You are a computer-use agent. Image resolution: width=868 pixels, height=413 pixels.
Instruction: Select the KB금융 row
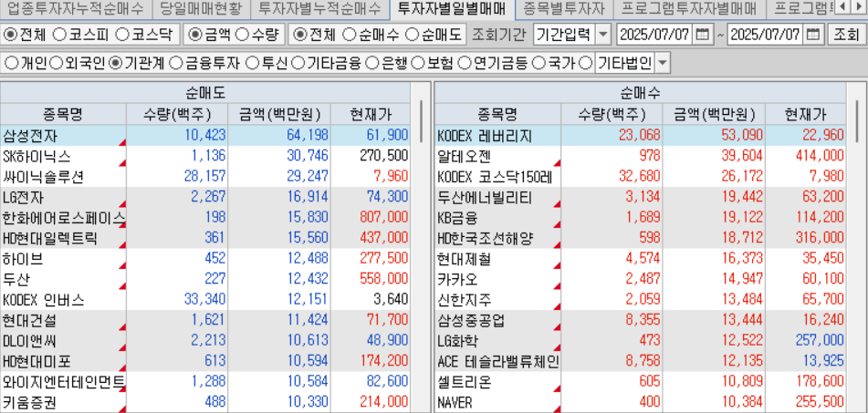(x=640, y=218)
